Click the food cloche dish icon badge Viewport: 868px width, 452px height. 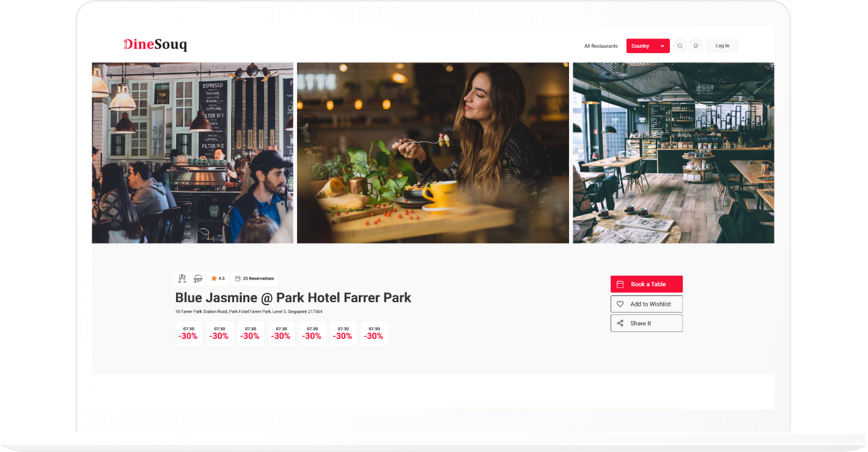click(198, 278)
